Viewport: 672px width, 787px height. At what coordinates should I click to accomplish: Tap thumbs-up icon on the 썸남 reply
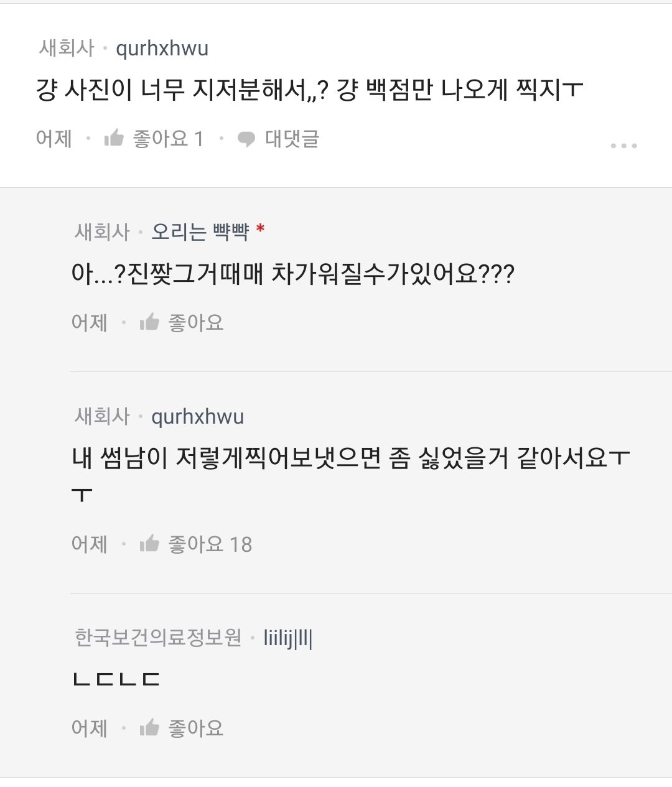(149, 544)
